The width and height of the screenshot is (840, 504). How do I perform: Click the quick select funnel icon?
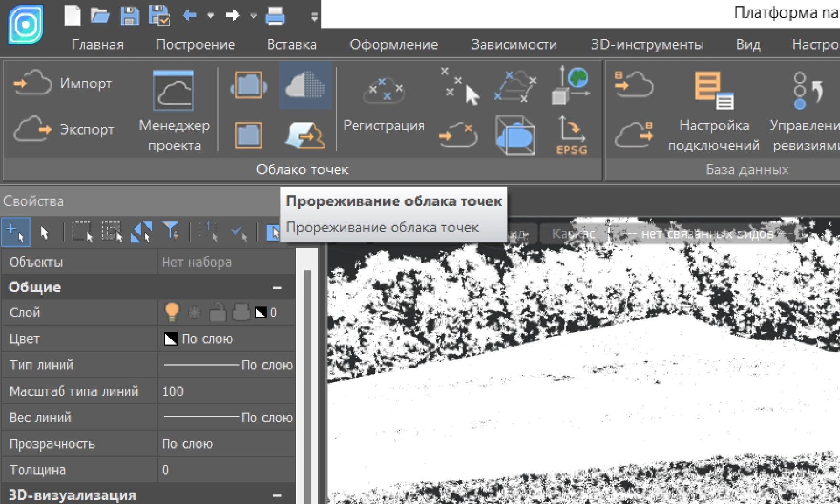(x=170, y=232)
